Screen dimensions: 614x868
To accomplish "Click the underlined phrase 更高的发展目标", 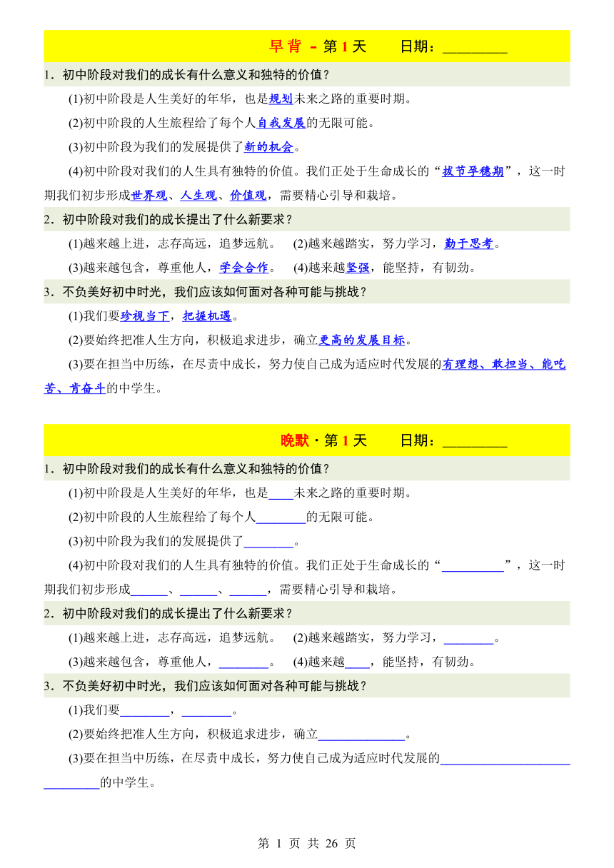I will tap(361, 340).
